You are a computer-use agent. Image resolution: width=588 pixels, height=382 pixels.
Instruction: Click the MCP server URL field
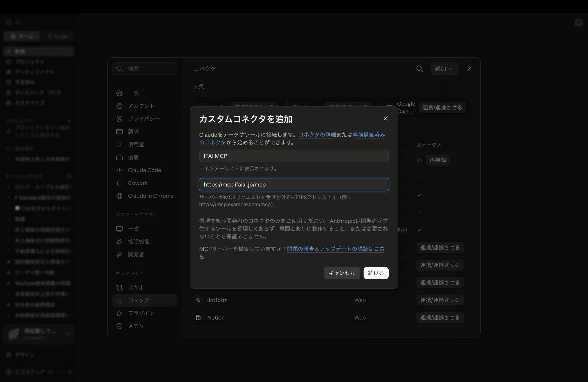coord(294,185)
